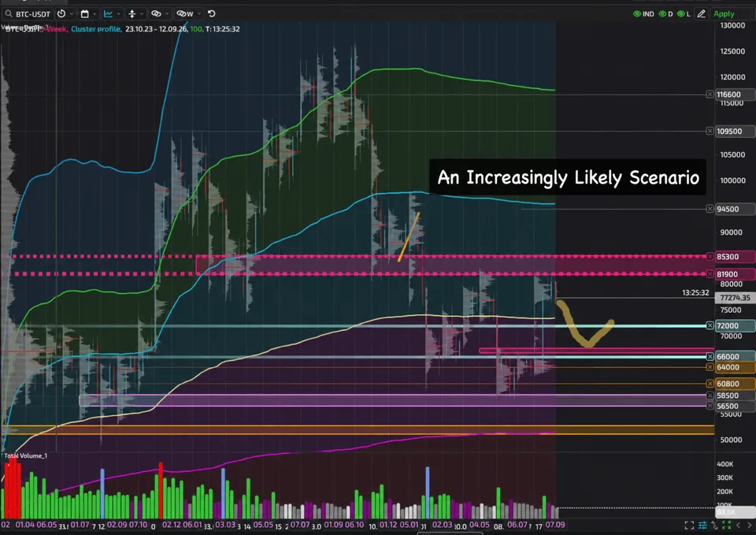
Task: Select the vertical scale compress tool
Action: (135, 14)
